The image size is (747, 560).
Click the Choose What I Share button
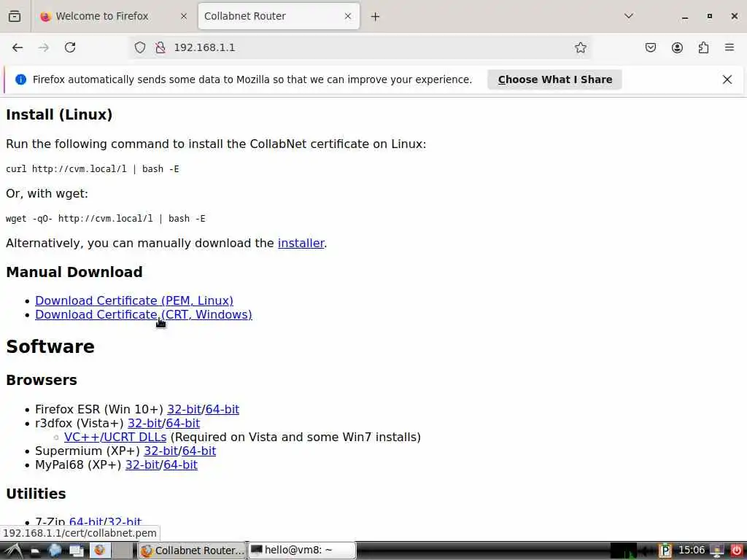point(554,79)
